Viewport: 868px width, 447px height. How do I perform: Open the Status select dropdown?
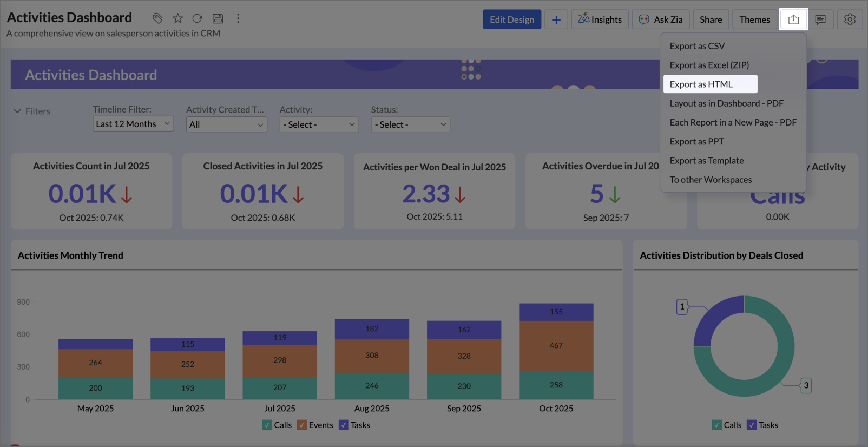(x=410, y=124)
